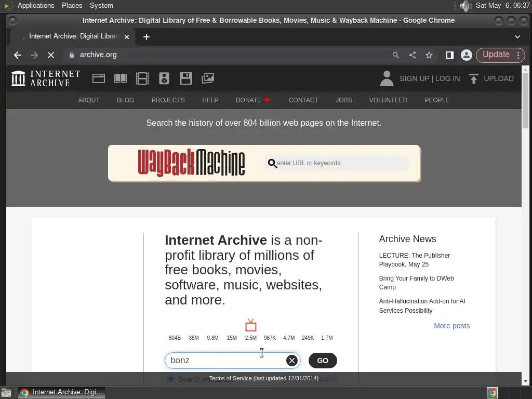Image resolution: width=532 pixels, height=399 pixels.
Task: Open the Audio (speaker) icon in the top bar
Action: 164,79
